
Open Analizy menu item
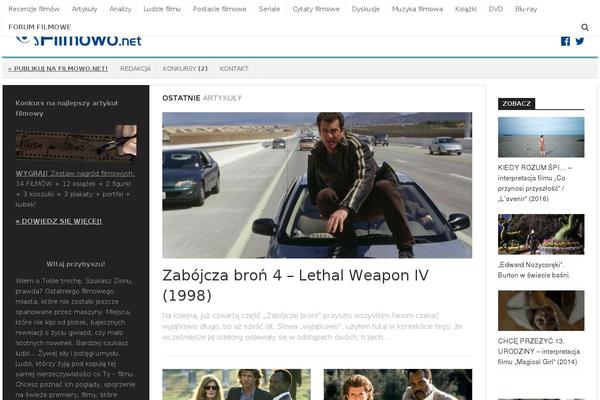(x=120, y=9)
